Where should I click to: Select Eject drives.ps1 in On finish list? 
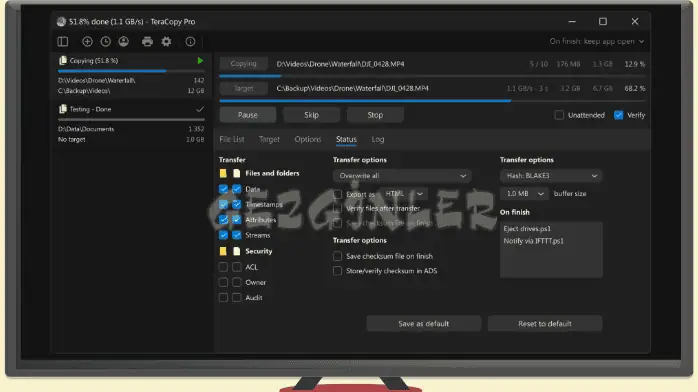527,228
